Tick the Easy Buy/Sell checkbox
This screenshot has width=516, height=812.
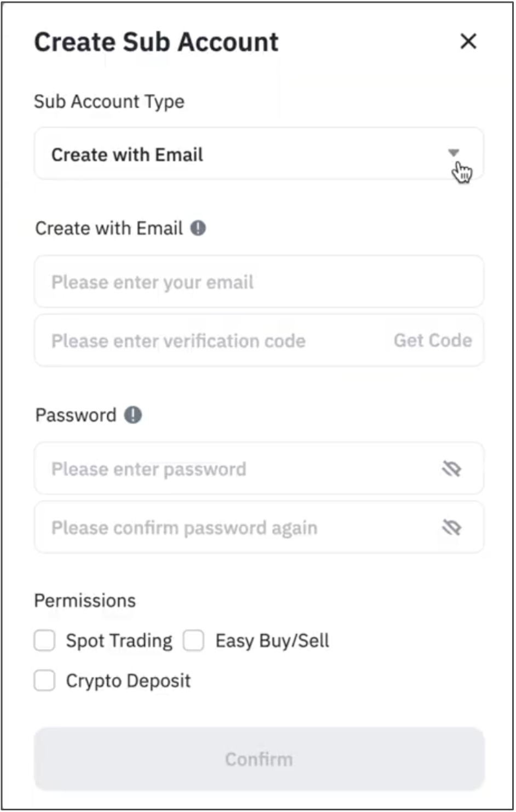pyautogui.click(x=193, y=640)
